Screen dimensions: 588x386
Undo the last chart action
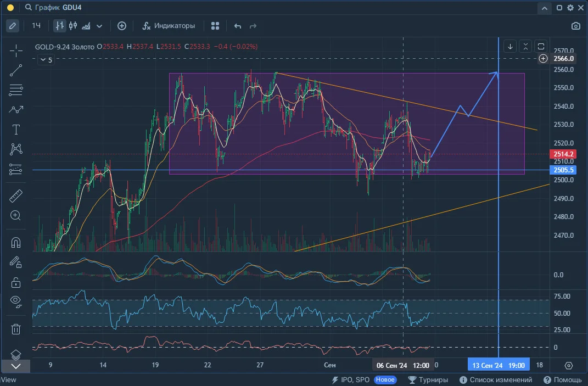click(x=237, y=26)
